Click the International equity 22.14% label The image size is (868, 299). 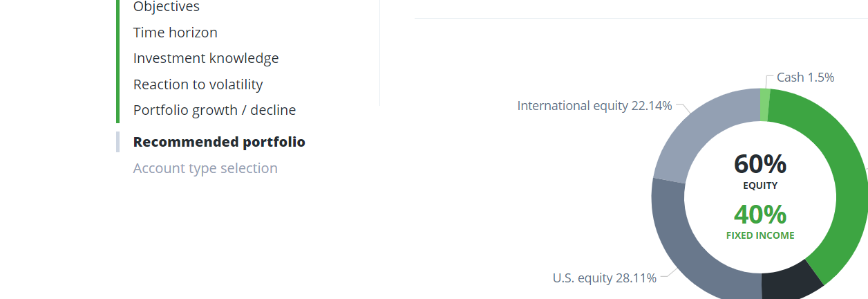click(594, 105)
